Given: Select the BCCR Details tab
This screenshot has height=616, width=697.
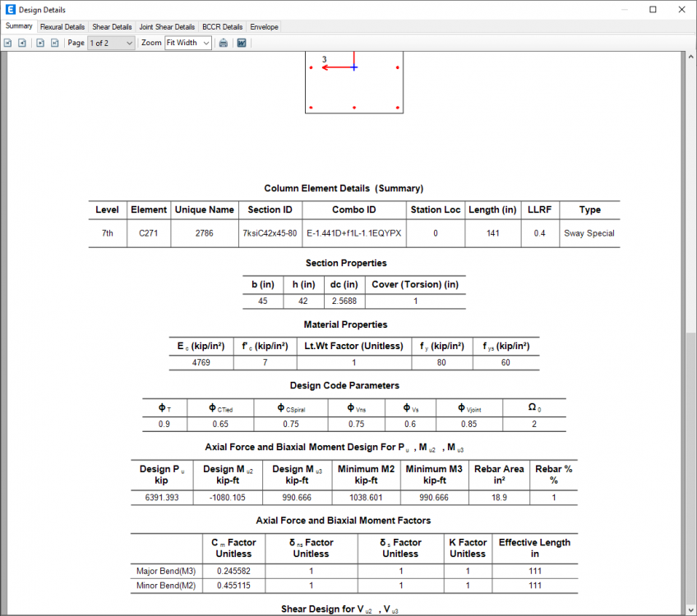Looking at the screenshot, I should 222,27.
